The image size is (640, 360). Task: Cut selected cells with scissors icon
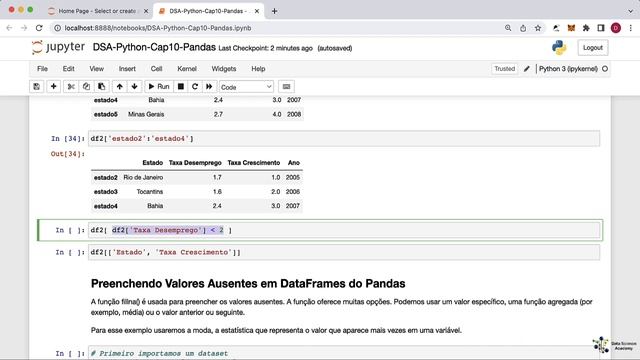click(71, 87)
